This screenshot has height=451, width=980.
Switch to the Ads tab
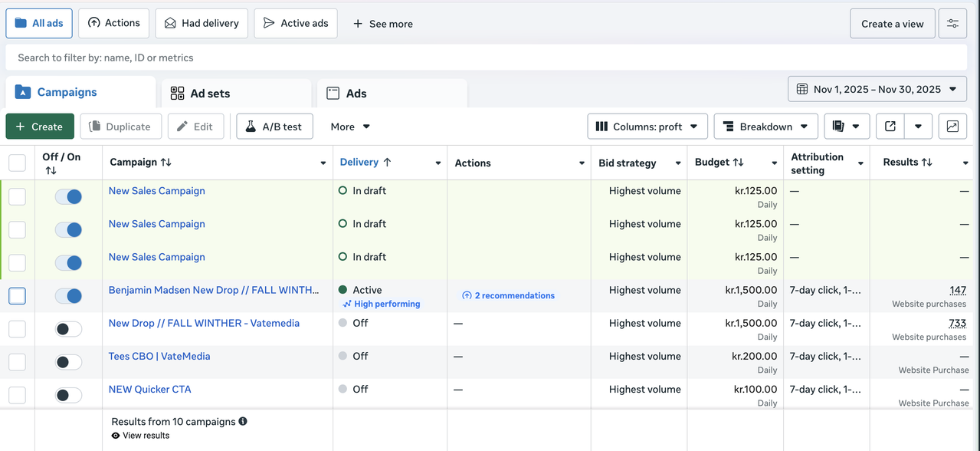coord(392,94)
